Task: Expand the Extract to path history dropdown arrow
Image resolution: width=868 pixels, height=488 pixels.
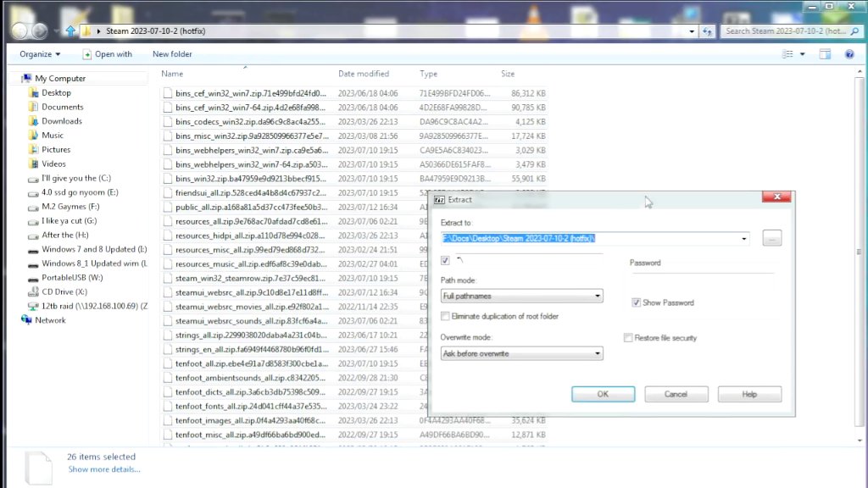Action: (x=744, y=239)
